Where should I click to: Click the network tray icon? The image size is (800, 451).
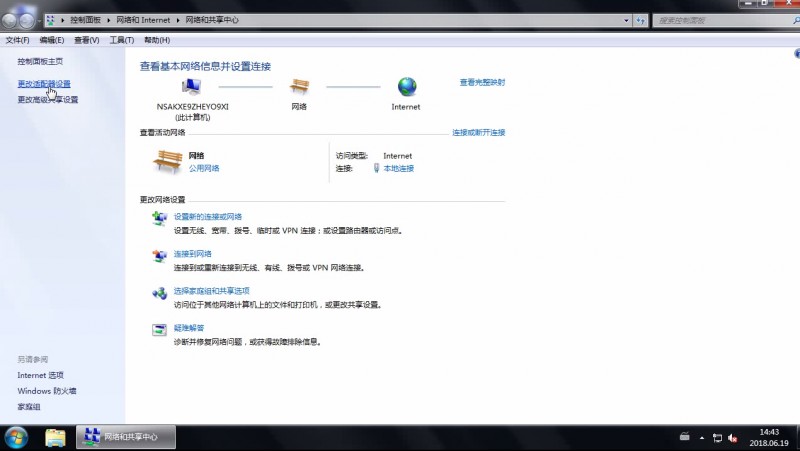[x=717, y=438]
